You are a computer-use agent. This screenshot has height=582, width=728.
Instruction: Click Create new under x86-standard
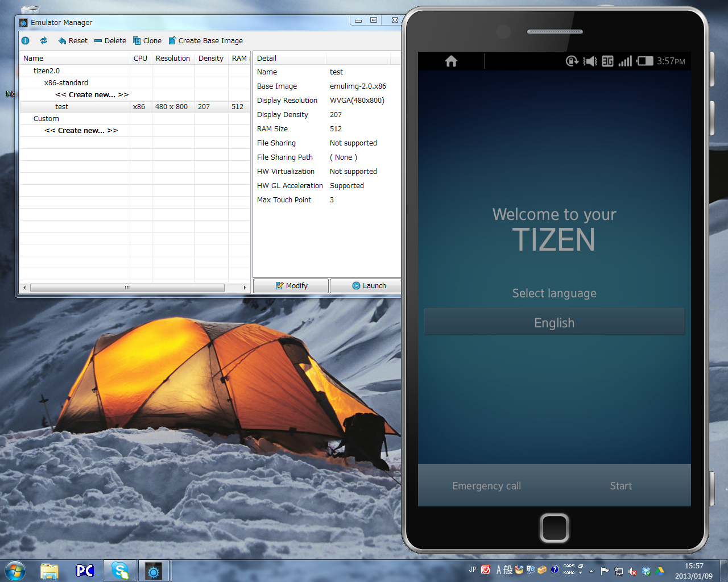tap(92, 94)
